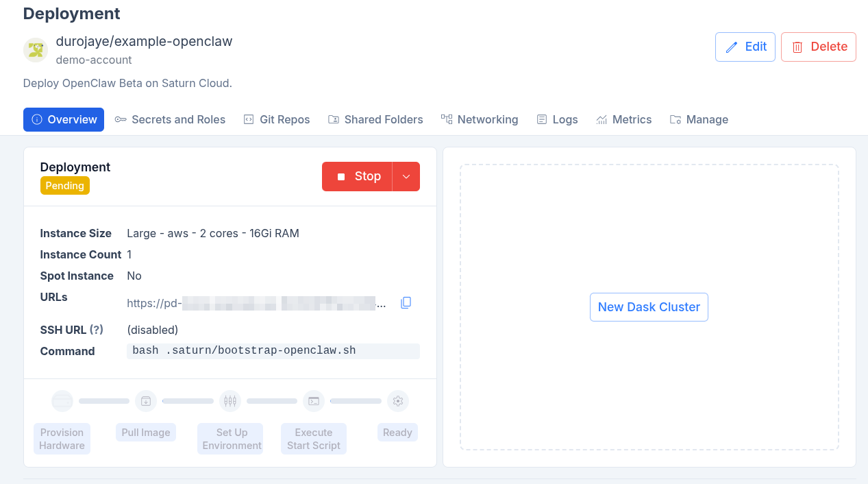Click the Execute Start Script label
This screenshot has width=868, height=484.
pos(314,439)
